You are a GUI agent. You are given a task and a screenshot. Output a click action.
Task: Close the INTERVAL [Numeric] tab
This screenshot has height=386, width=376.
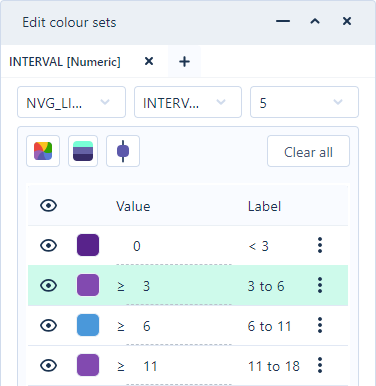(149, 61)
